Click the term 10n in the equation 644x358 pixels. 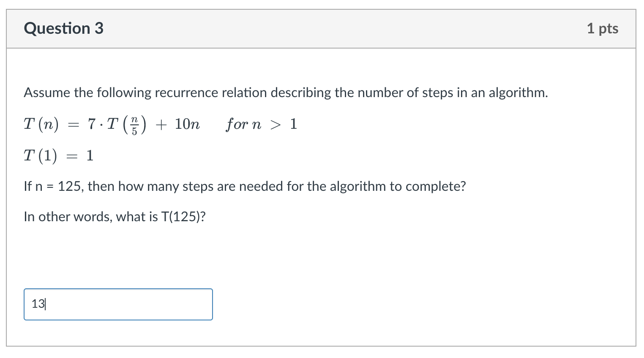(x=188, y=124)
